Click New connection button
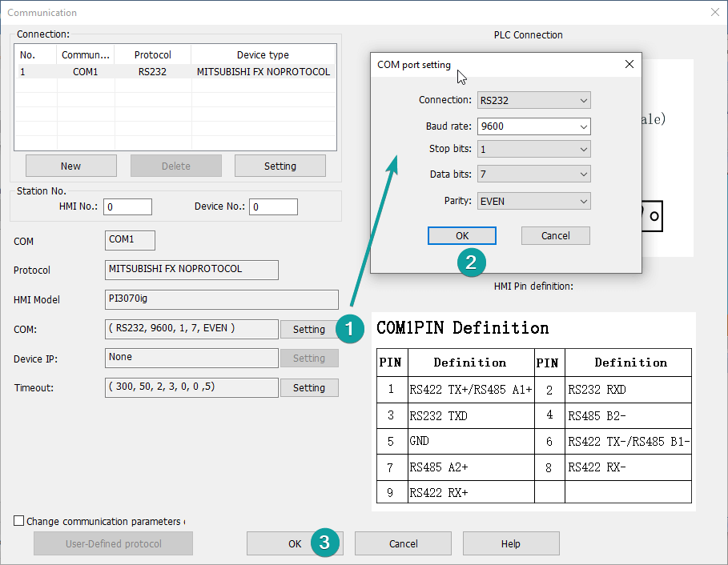Screen dimensions: 728x565 click(70, 166)
